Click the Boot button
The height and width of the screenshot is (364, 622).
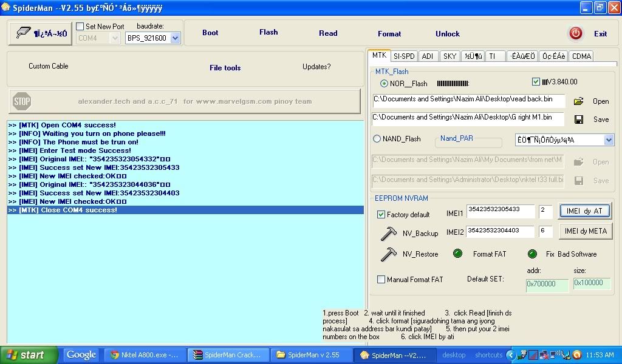(x=210, y=33)
